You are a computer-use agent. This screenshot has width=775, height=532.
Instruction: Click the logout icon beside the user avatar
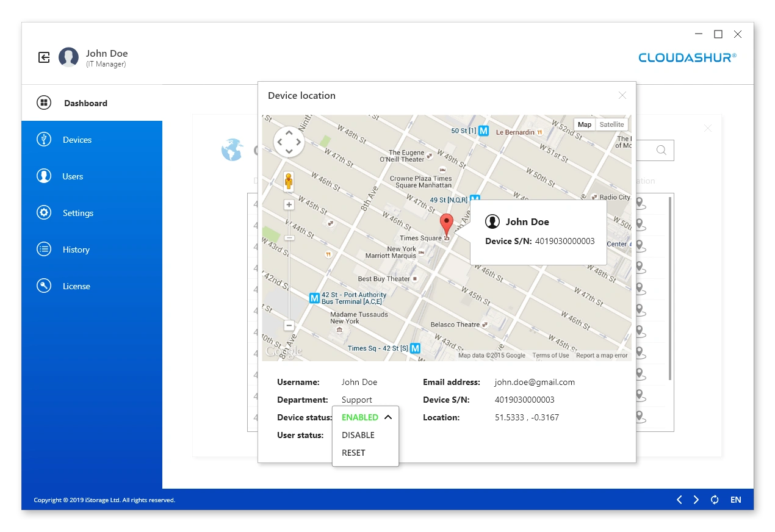click(44, 57)
